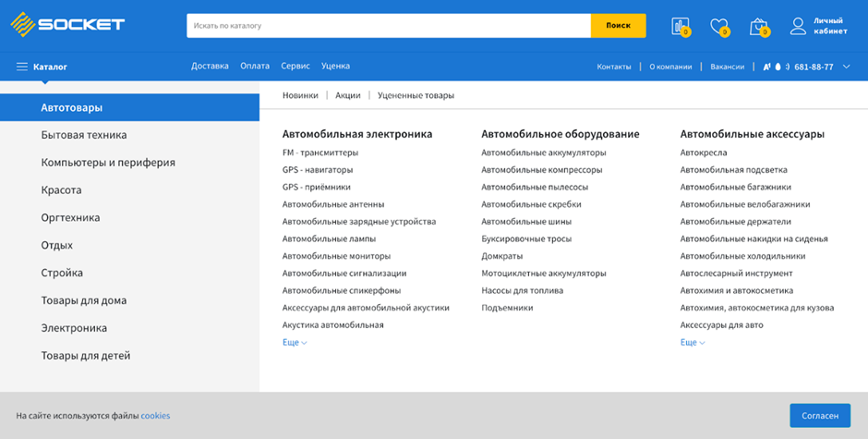Expand the phone number dropdown chevron

pos(847,67)
